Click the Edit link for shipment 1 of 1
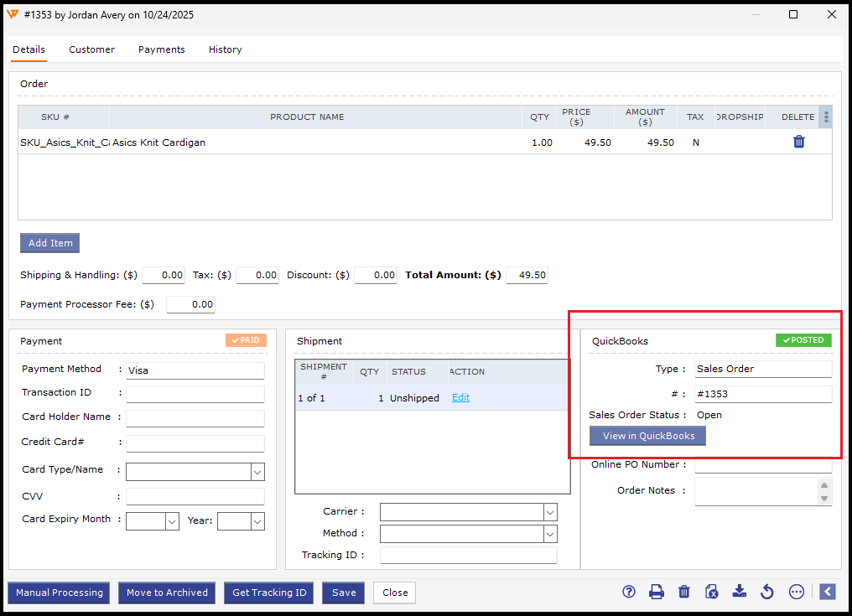This screenshot has height=616, width=852. click(x=460, y=398)
